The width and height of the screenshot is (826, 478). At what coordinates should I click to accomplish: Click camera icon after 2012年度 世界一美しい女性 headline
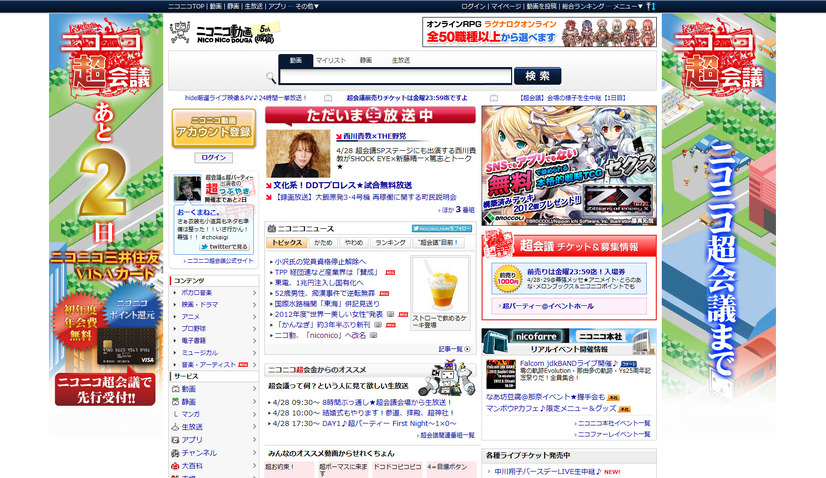click(390, 314)
